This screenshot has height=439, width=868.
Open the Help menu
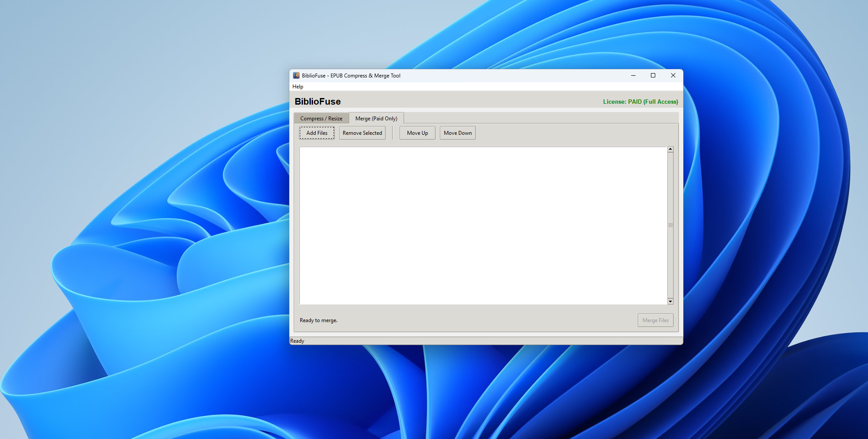point(298,86)
